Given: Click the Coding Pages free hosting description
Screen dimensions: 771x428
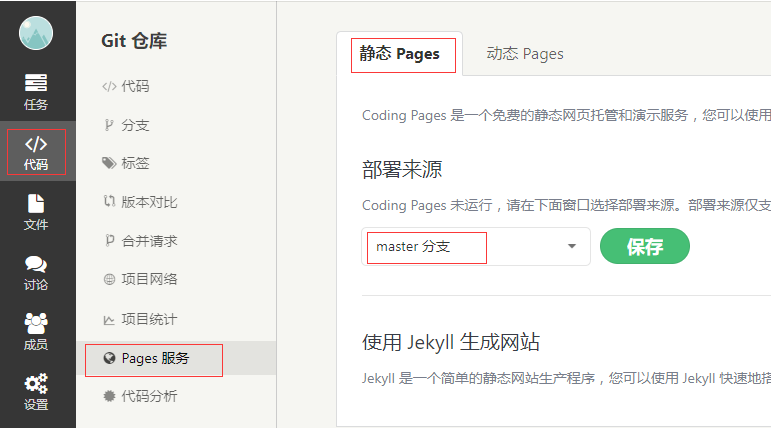Looking at the screenshot, I should tap(566, 115).
